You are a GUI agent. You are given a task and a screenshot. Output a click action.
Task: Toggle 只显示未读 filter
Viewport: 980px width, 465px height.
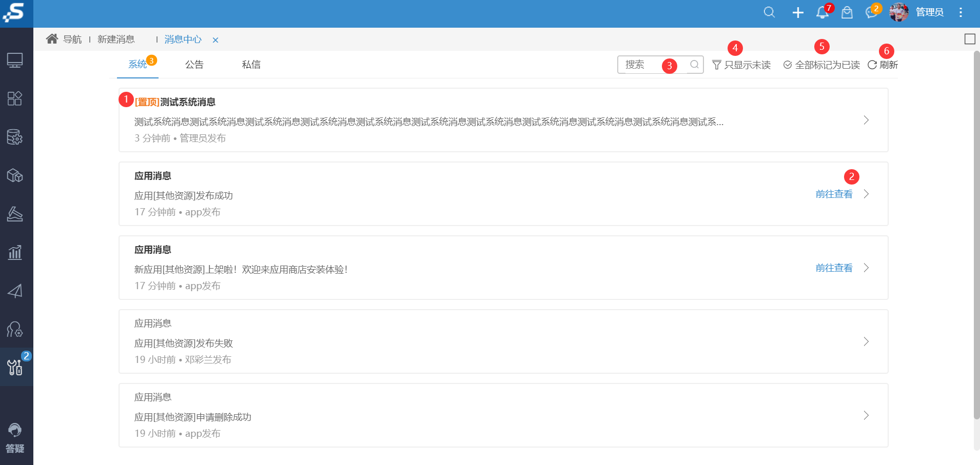(x=741, y=65)
